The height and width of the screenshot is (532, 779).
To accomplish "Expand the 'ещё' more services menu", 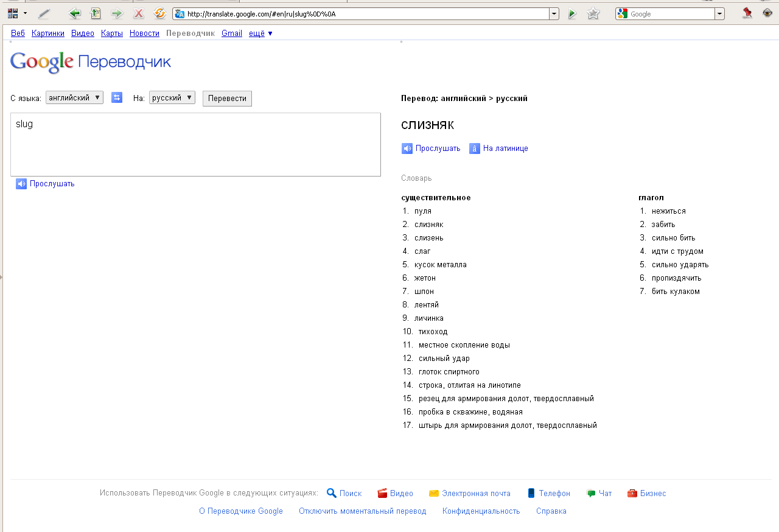I will click(260, 33).
